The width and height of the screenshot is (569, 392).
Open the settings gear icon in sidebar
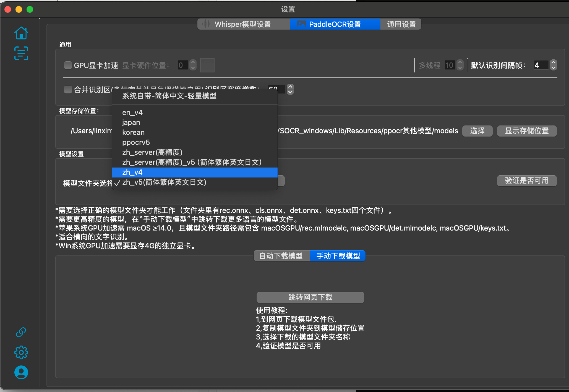[21, 352]
